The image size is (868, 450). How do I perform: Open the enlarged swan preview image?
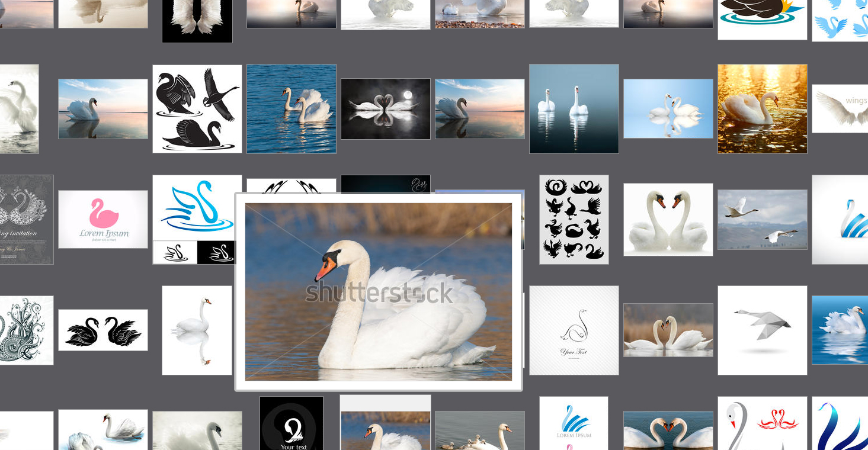coord(379,293)
